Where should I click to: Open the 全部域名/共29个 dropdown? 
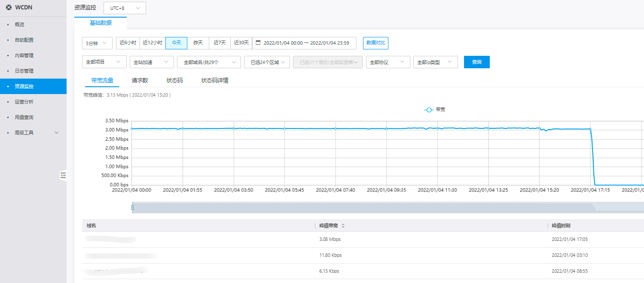pyautogui.click(x=208, y=62)
